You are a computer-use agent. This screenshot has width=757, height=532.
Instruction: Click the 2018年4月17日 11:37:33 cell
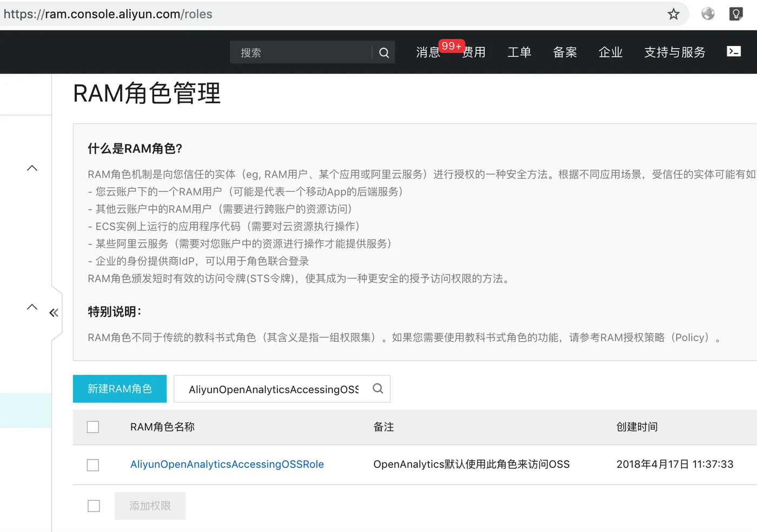pyautogui.click(x=675, y=464)
